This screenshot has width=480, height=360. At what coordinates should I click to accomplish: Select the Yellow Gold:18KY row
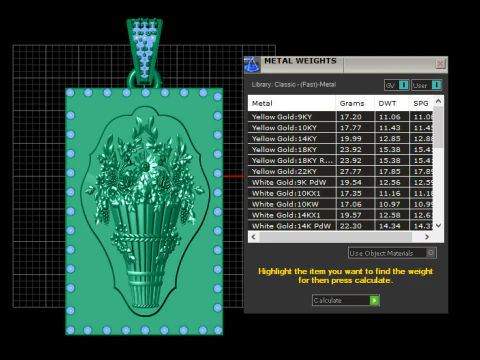point(341,150)
